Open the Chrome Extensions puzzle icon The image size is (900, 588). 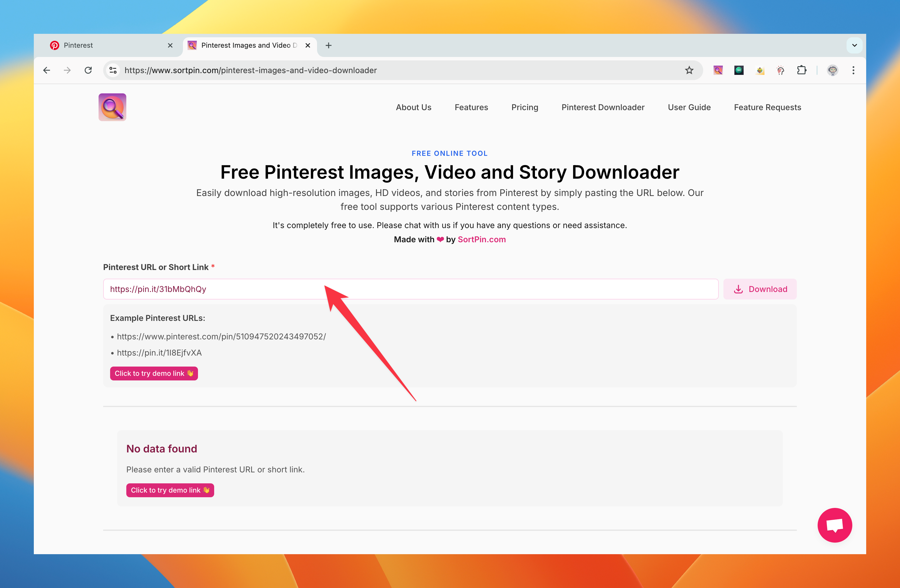[802, 70]
